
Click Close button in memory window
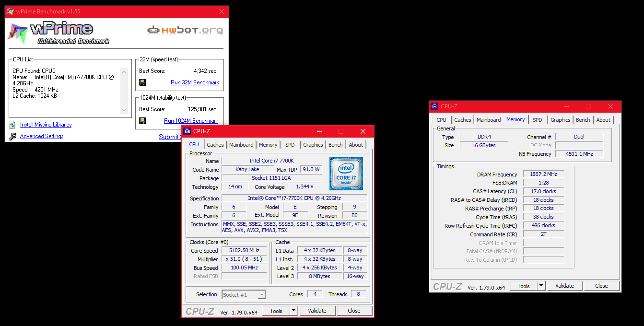pos(601,286)
